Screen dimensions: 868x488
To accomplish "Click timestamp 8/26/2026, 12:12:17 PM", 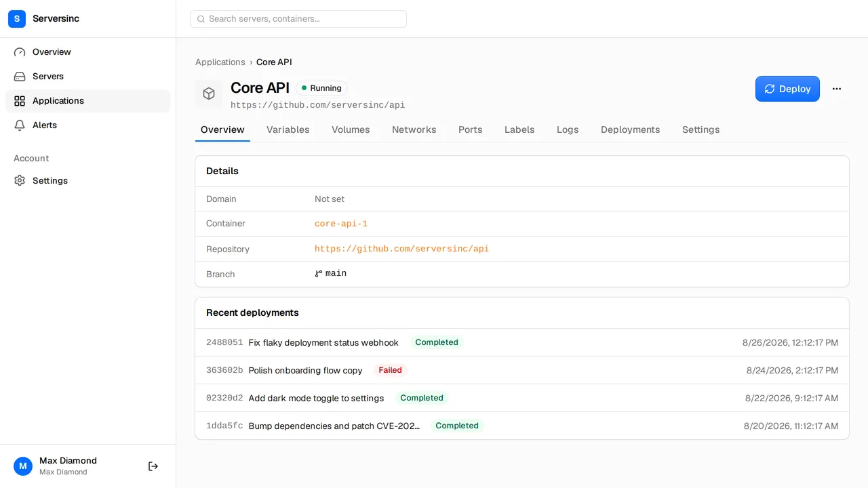I will point(790,343).
